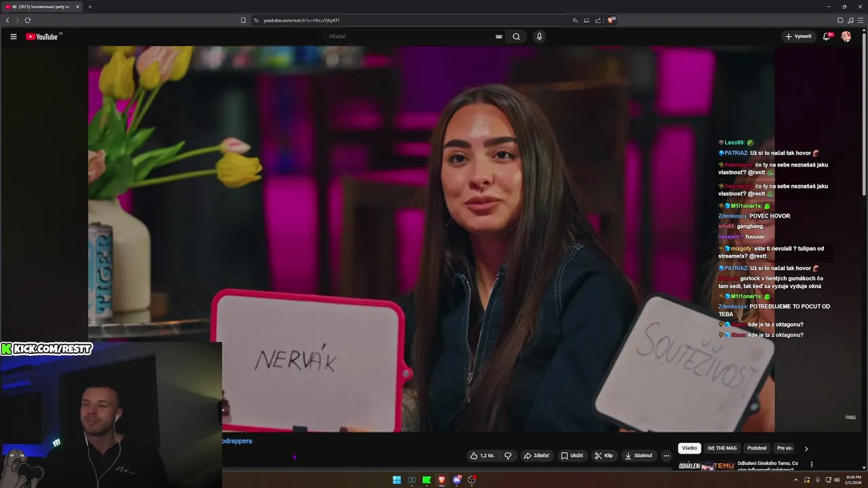
Task: Bookmark this page with bookmark icon
Action: click(243, 20)
